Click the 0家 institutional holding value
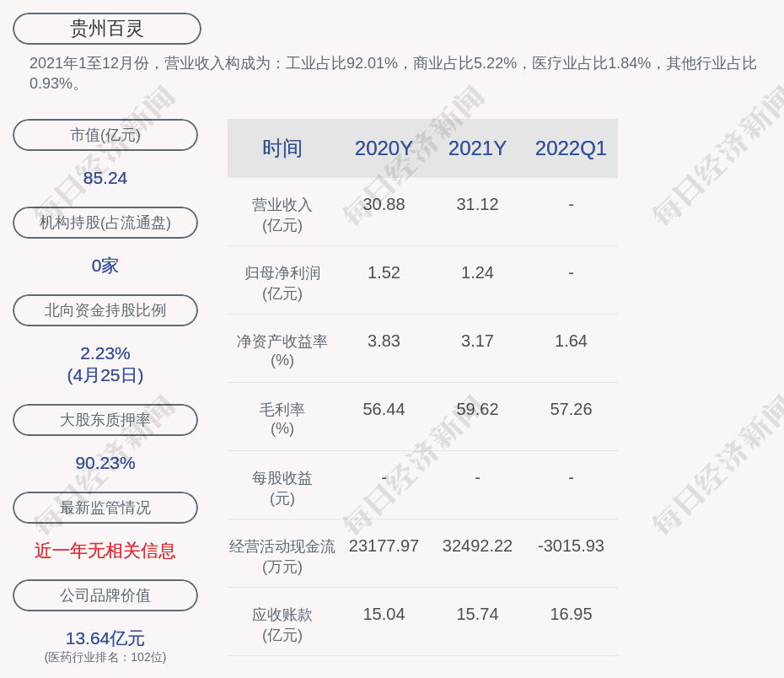Viewport: 784px width, 678px height. [105, 266]
